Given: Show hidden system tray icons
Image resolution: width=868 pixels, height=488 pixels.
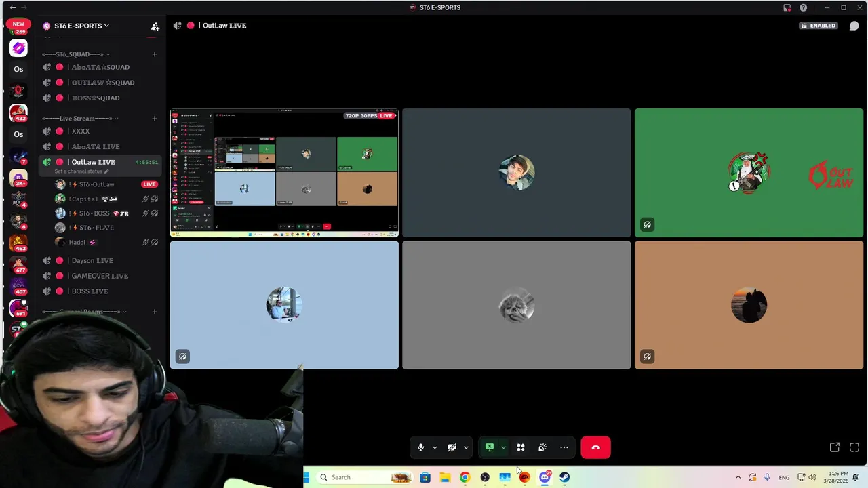Looking at the screenshot, I should pos(738,477).
